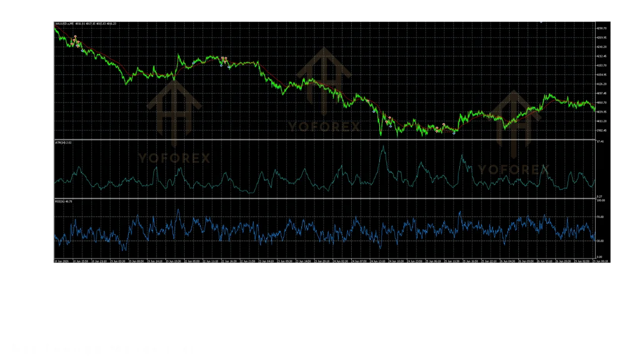The height and width of the screenshot is (362, 644).
Task: Click price level 4011.20 on the axis
Action: point(601,121)
